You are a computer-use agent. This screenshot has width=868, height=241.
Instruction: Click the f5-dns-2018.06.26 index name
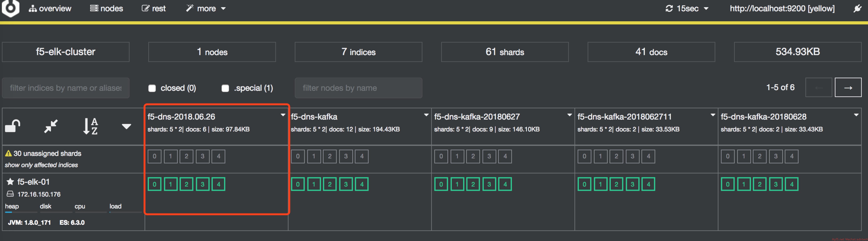[181, 117]
